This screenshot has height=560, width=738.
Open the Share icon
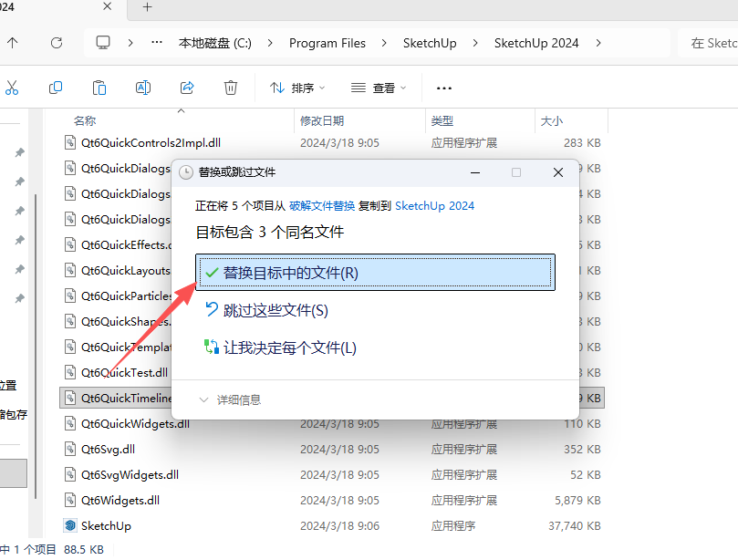186,87
